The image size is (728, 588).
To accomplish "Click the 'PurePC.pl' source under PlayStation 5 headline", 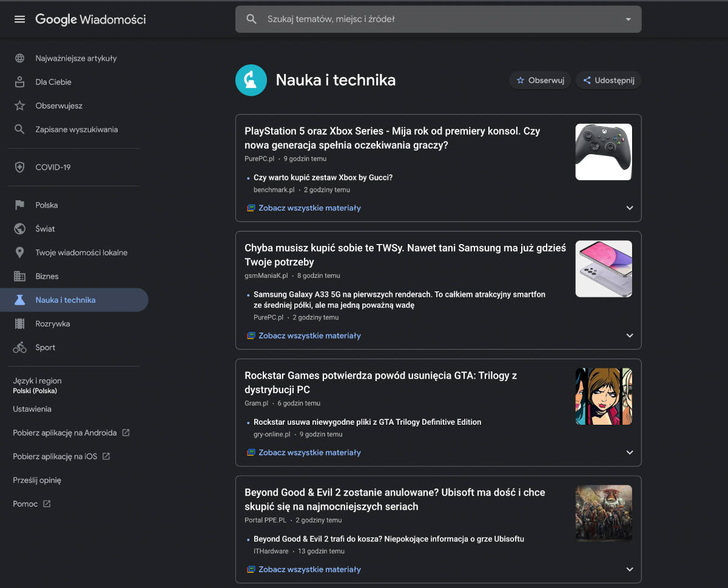I will 259,158.
